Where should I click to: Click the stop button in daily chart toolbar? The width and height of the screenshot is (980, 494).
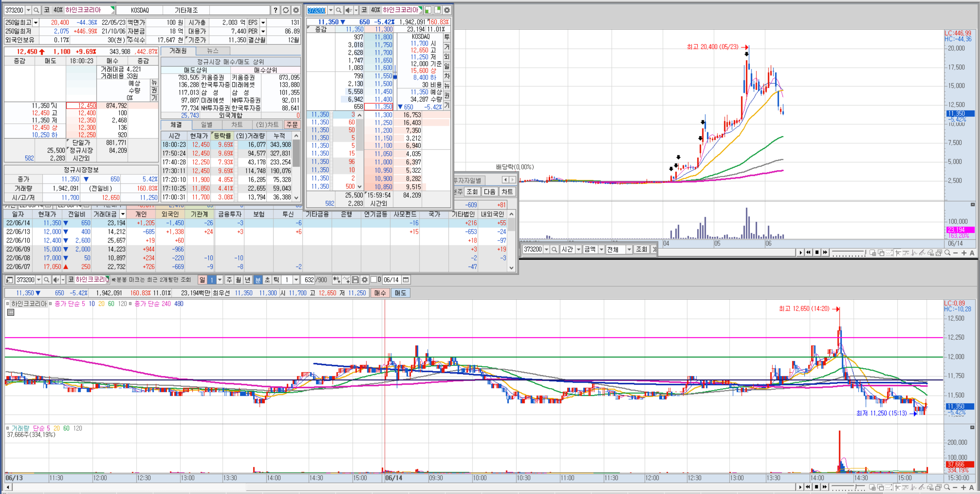817,253
